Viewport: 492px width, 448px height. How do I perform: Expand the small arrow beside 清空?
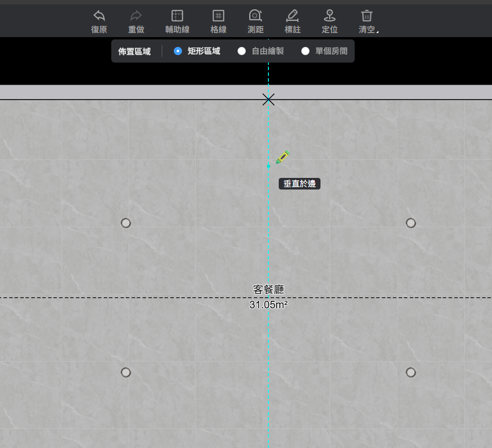[378, 32]
